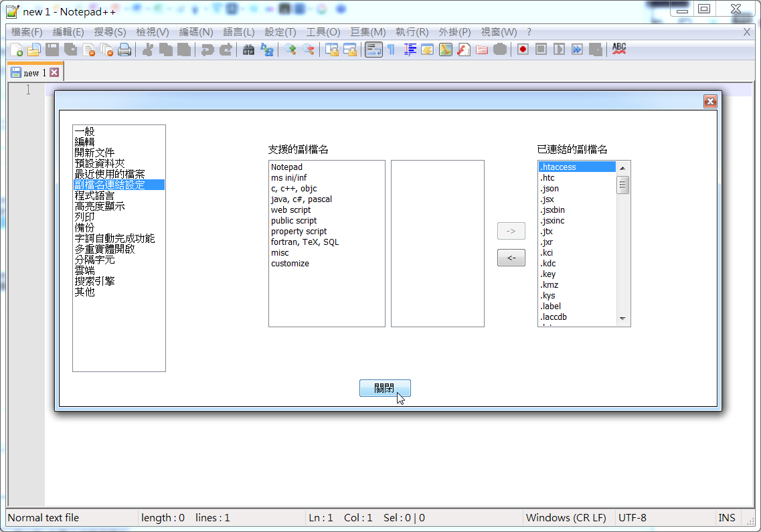Click the <- button to remove an extension
The width and height of the screenshot is (761, 532).
tap(511, 257)
